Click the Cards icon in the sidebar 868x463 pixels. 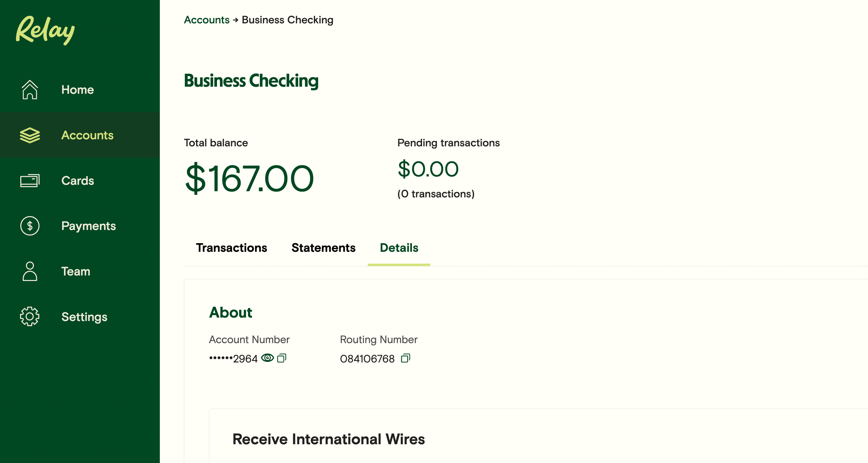[30, 180]
